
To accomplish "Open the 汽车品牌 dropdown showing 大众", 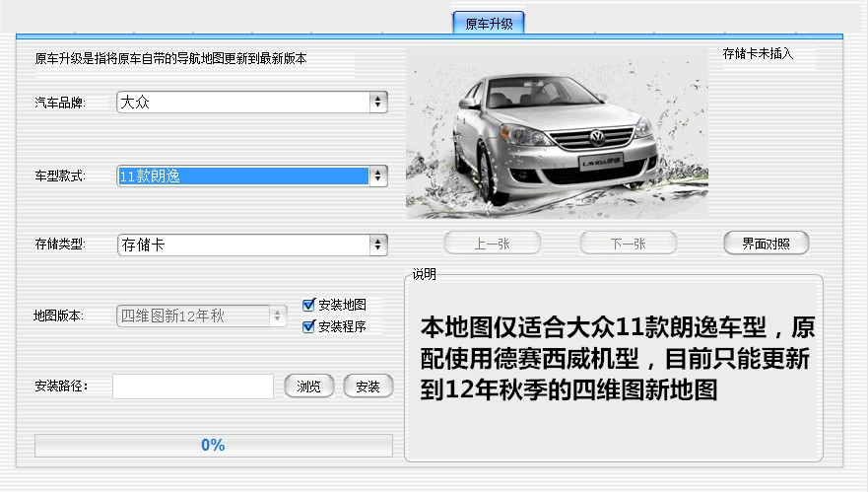I will tap(252, 102).
